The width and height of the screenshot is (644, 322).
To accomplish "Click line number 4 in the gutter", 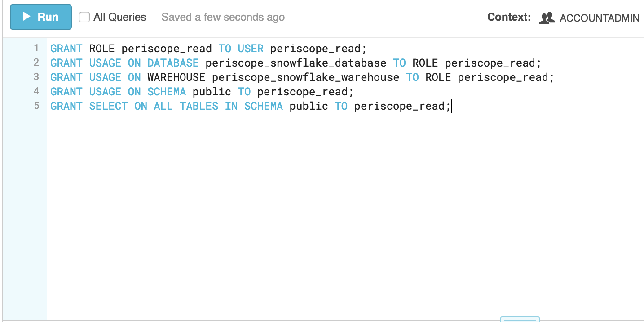I will [36, 91].
